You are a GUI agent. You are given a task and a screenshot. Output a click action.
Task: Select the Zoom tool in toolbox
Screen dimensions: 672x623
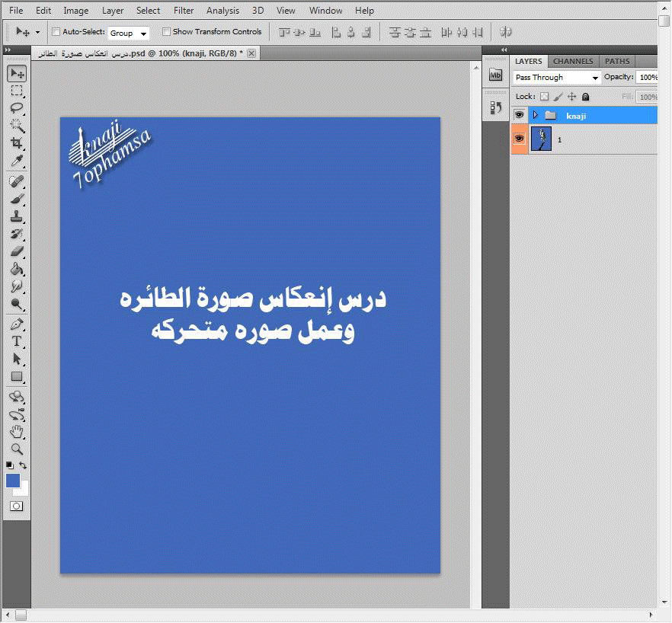tap(17, 449)
